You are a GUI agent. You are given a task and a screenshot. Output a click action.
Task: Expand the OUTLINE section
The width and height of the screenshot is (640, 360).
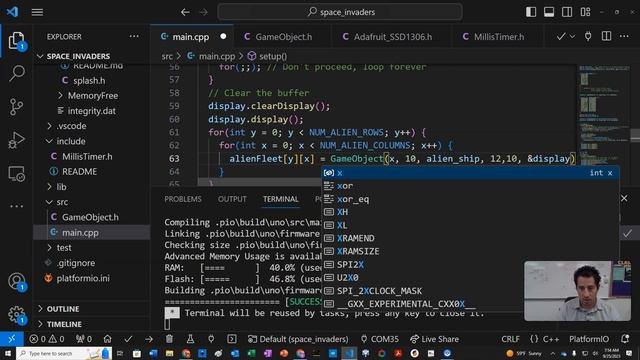63,309
